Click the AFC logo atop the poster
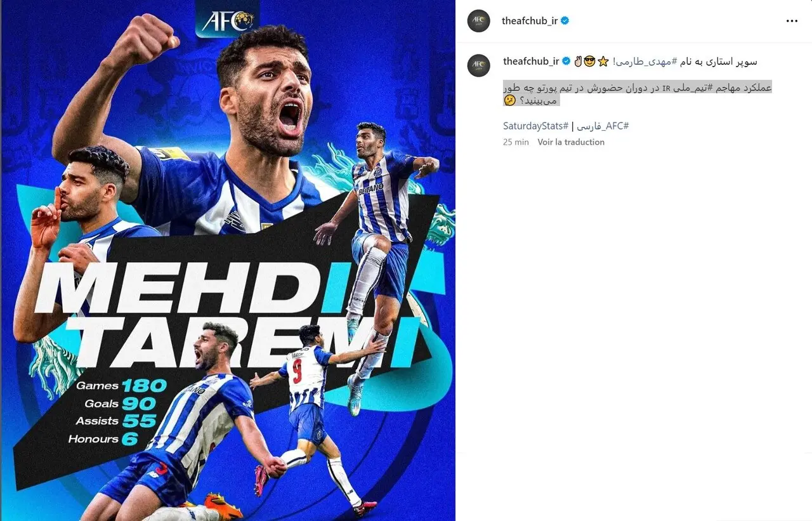This screenshot has height=521, width=812. click(x=227, y=20)
